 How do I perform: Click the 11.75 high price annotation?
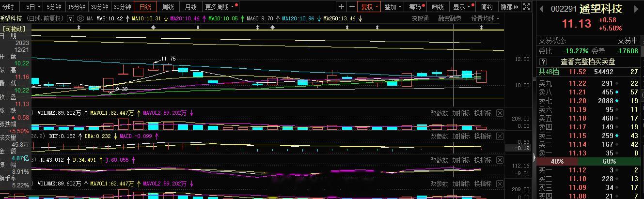(168, 59)
